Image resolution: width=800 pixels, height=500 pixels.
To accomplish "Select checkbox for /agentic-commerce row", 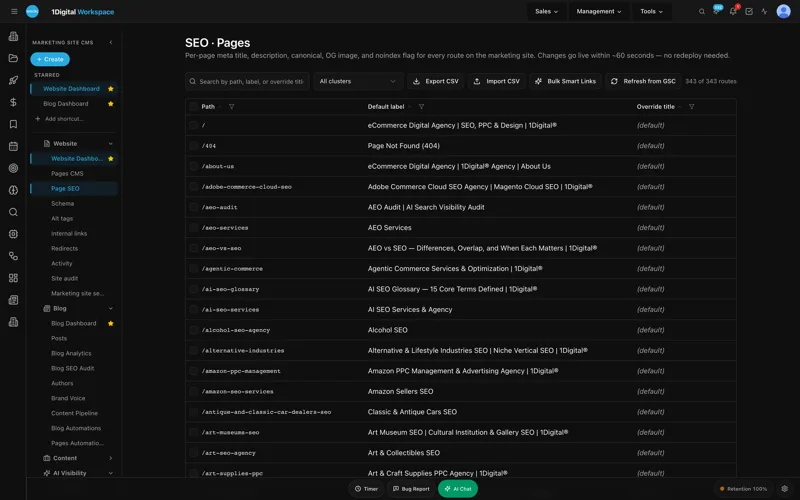I will 193,268.
